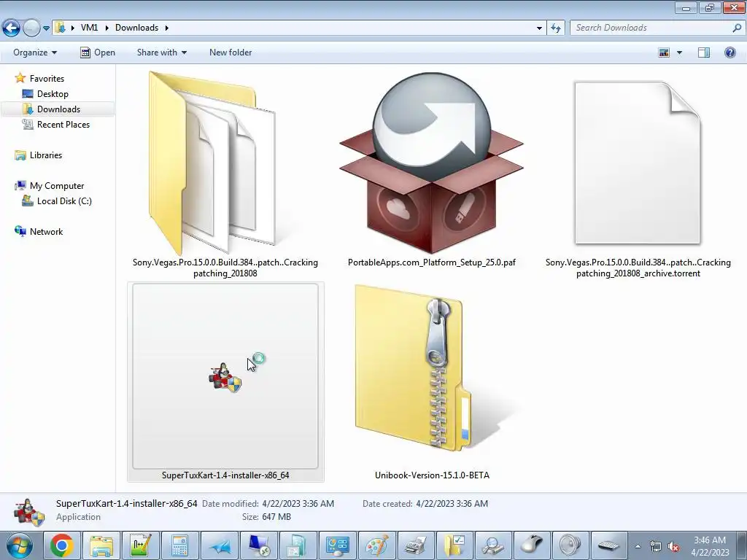Open the Help question mark icon
747x560 pixels.
[729, 52]
